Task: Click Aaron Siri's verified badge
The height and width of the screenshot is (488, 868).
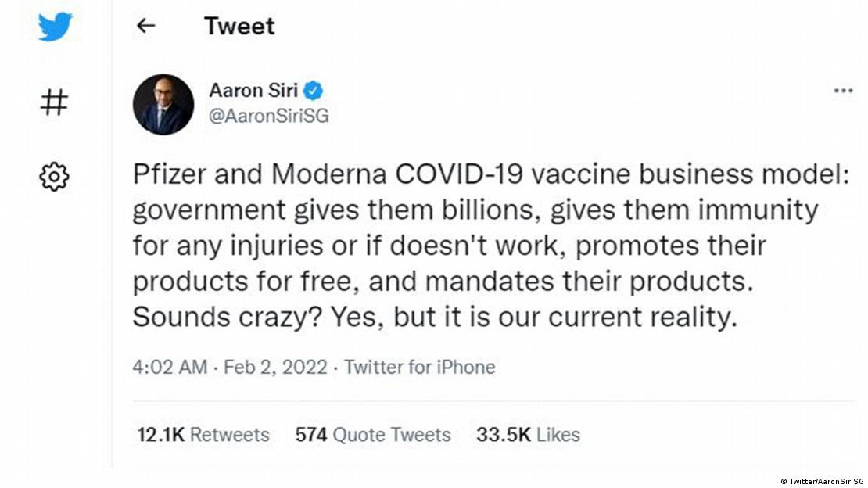Action: (311, 90)
